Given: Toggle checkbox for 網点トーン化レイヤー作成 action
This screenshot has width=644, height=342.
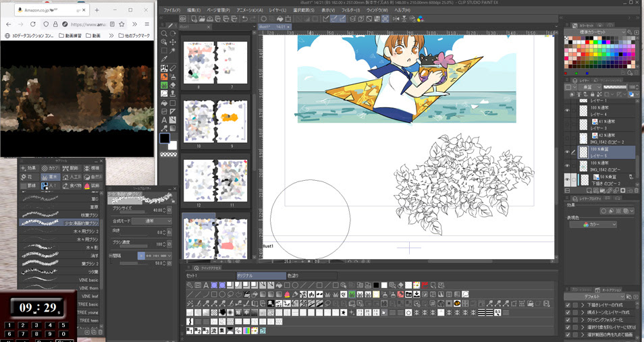Looking at the screenshot, I should click(568, 312).
